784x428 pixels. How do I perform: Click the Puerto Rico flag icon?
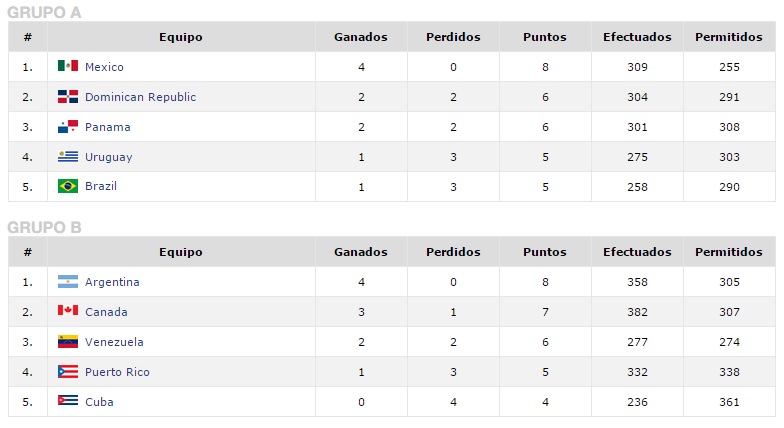pyautogui.click(x=68, y=372)
